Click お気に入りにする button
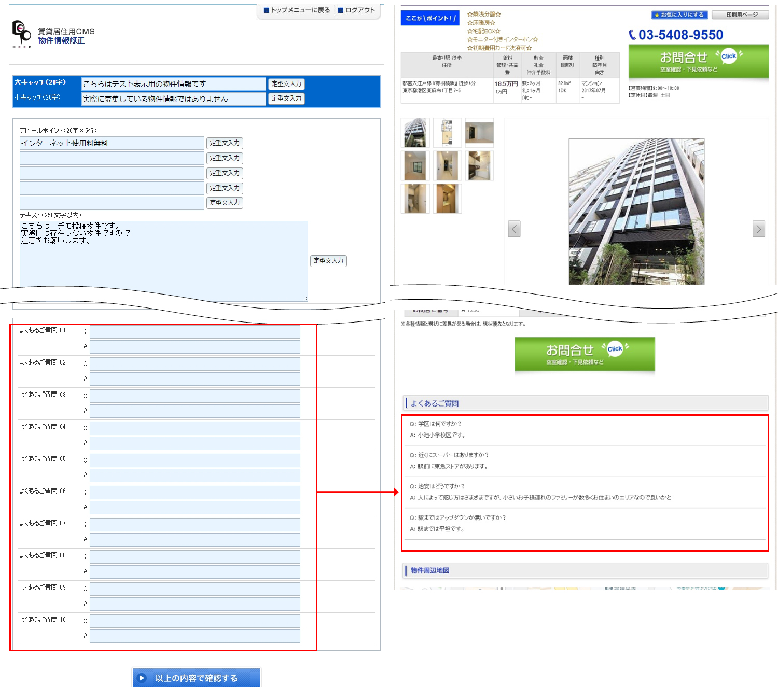The height and width of the screenshot is (700, 778). pyautogui.click(x=679, y=15)
